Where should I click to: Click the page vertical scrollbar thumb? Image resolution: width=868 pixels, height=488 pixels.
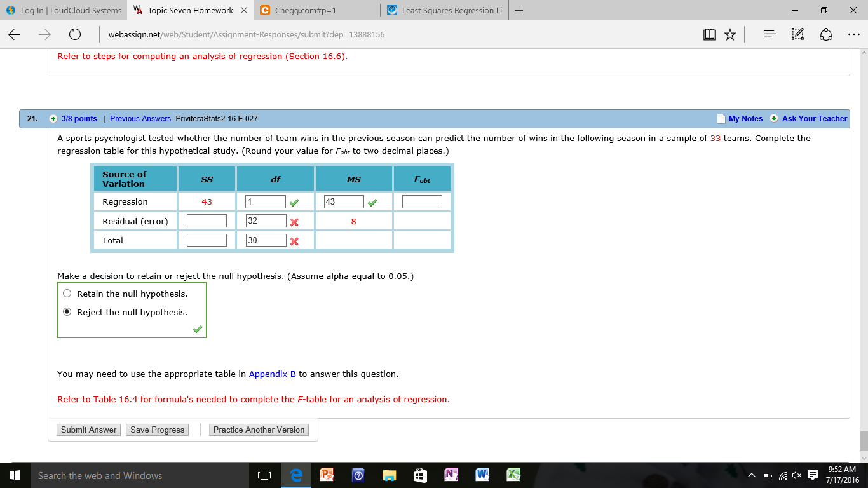(864, 440)
